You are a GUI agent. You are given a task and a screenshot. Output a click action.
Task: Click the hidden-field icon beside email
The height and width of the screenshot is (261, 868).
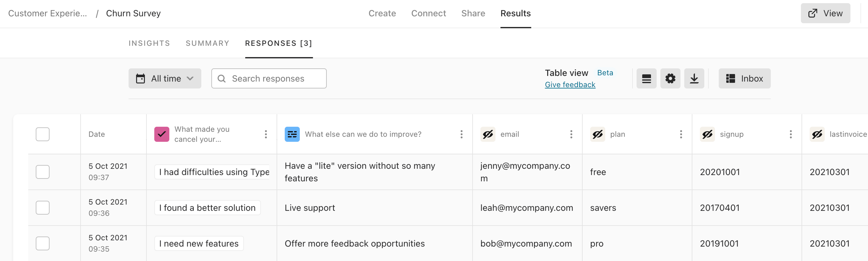488,134
